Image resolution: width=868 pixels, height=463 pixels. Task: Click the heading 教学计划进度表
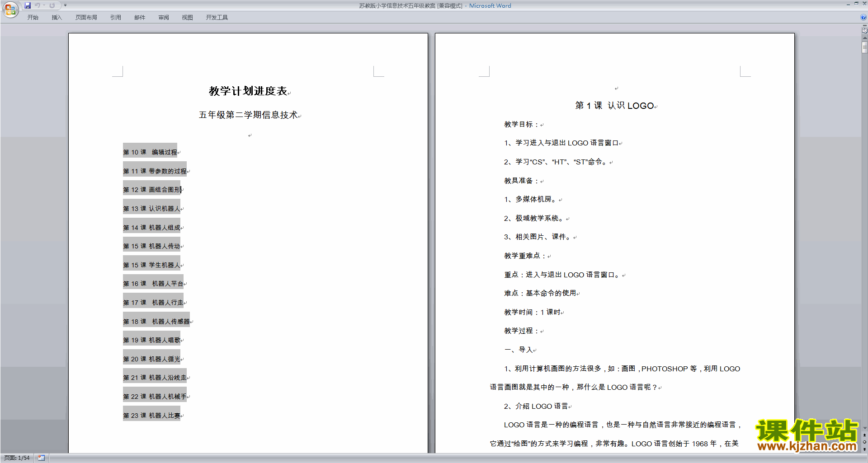coord(248,91)
